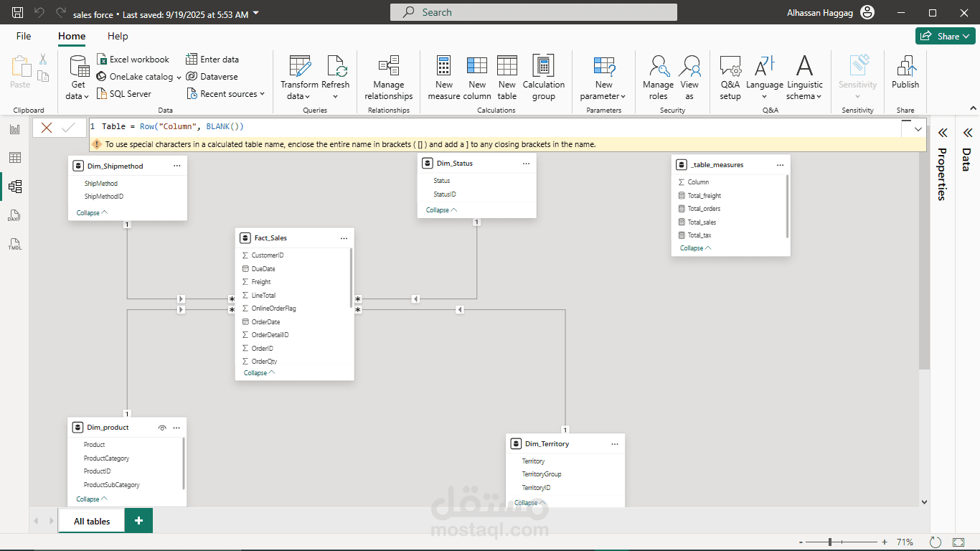Open the DAX query view icon
Viewport: 980px width, 551px height.
15,216
